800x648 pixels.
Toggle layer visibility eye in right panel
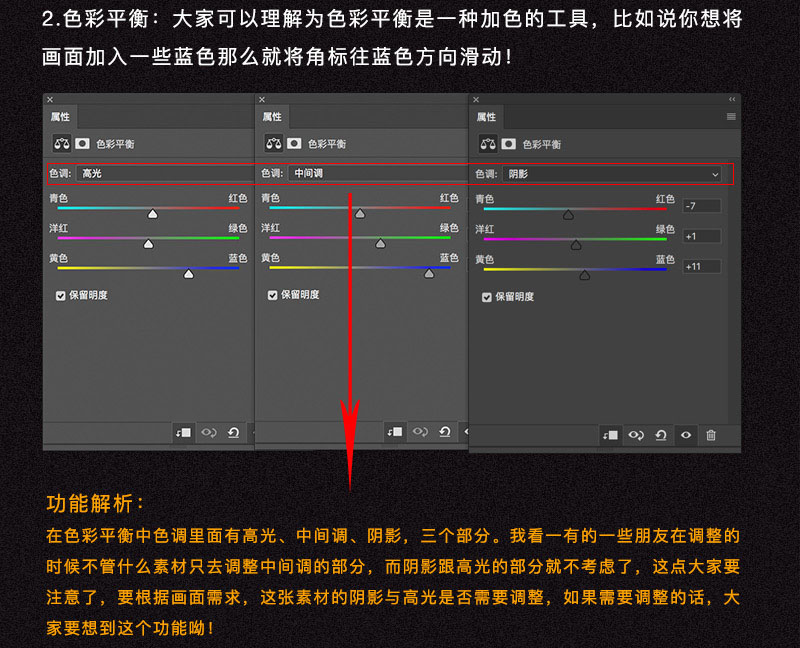tap(686, 435)
